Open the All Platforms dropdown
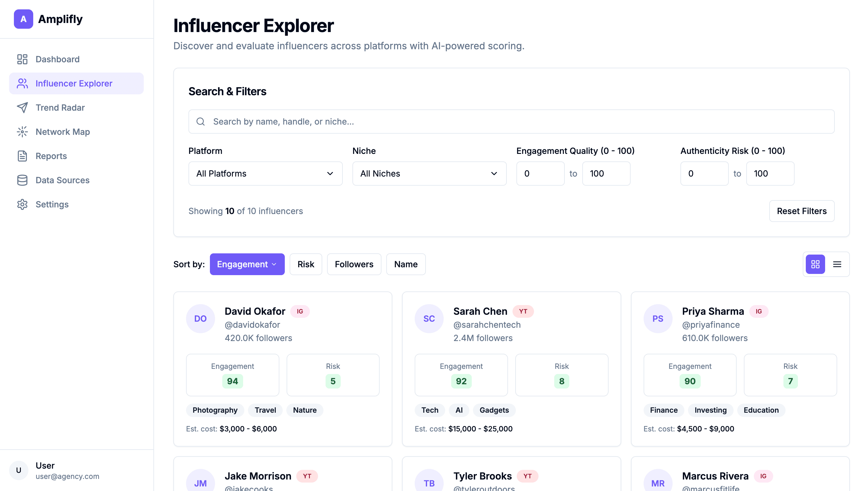868x491 pixels. coord(265,173)
